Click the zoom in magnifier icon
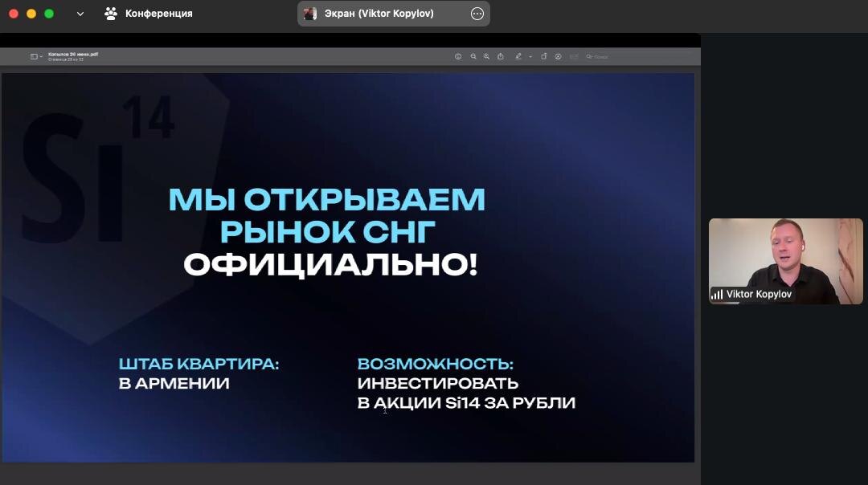The height and width of the screenshot is (485, 868). (486, 56)
